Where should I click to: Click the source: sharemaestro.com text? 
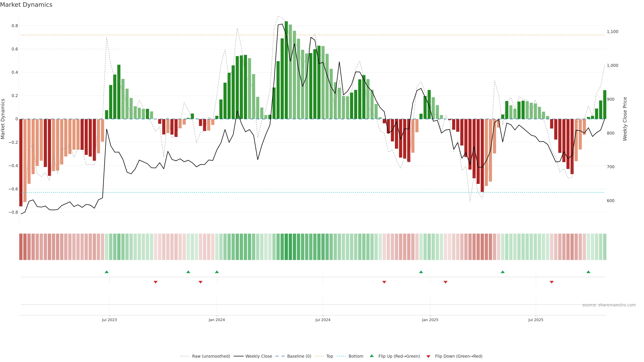click(609, 305)
